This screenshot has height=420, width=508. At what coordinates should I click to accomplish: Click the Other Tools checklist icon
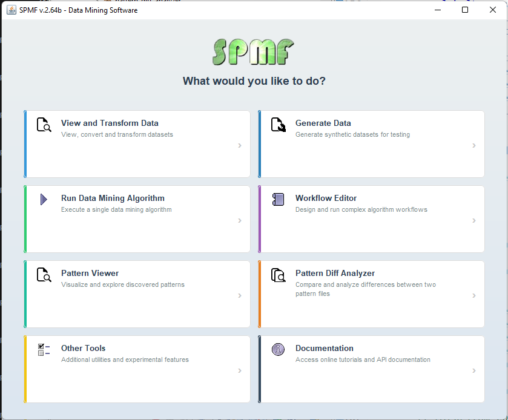click(44, 349)
